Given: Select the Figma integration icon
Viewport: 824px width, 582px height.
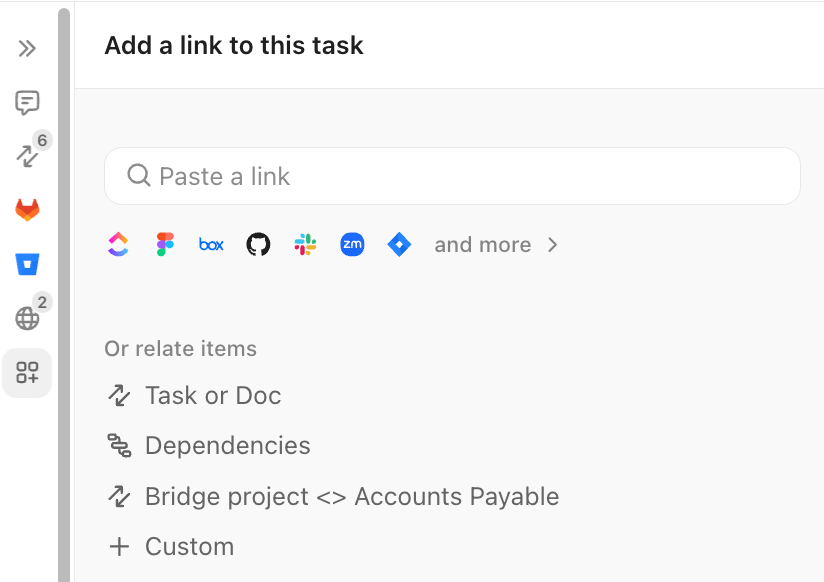Looking at the screenshot, I should [x=165, y=244].
